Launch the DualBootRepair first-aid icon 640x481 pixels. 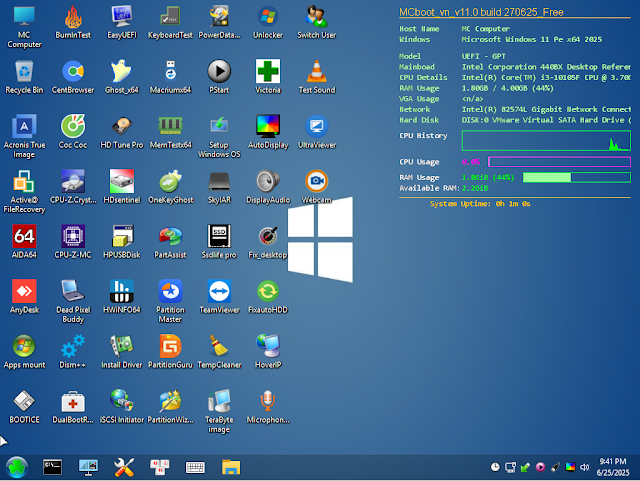[73, 406]
